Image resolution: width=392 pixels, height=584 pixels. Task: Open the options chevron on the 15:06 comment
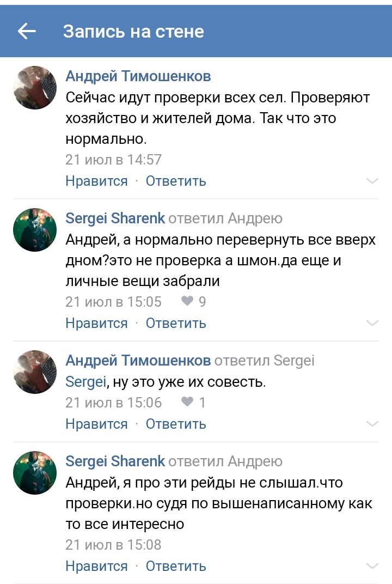click(372, 424)
